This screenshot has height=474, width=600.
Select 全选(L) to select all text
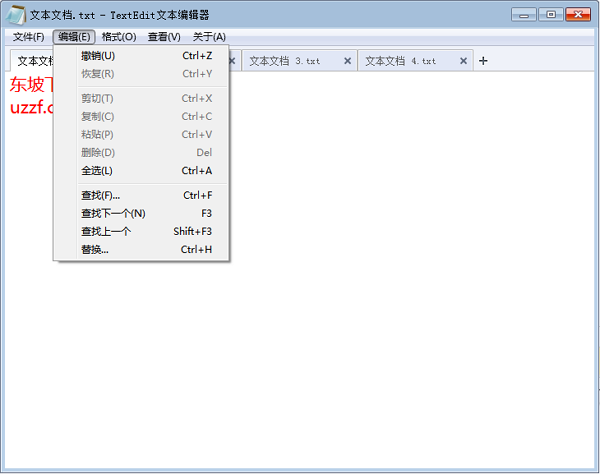click(x=97, y=171)
